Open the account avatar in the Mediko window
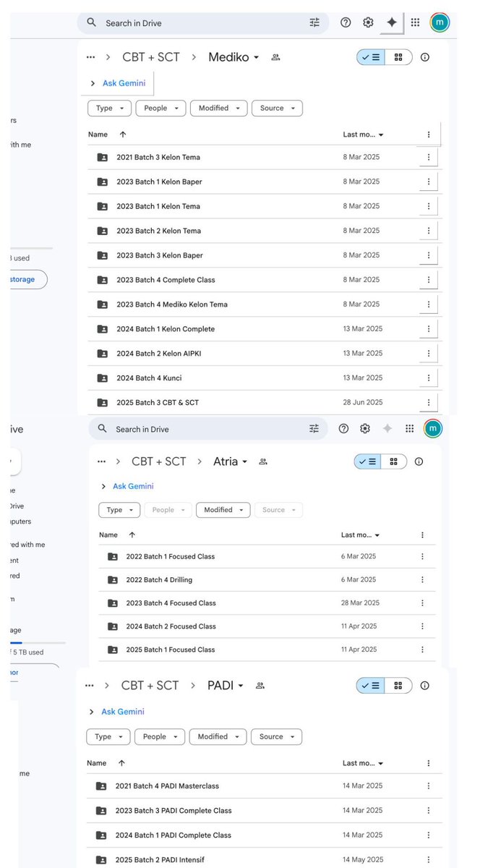This screenshot has width=488, height=868. (x=440, y=22)
